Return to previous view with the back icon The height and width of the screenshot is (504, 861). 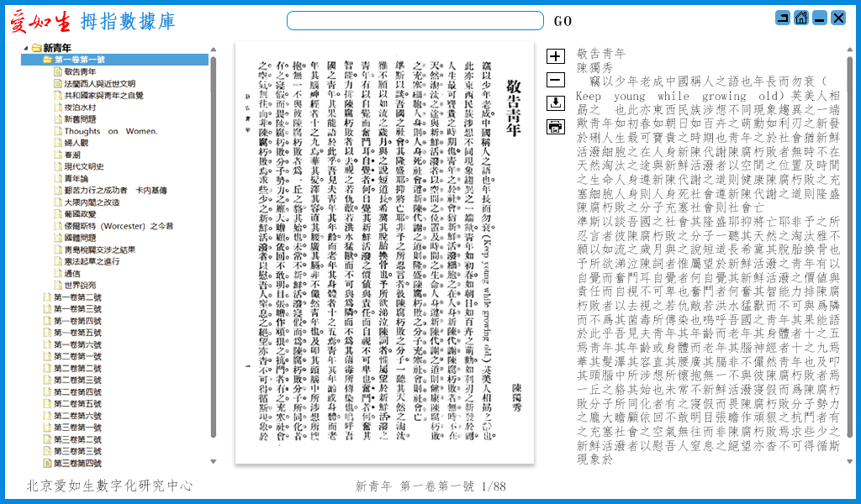[x=783, y=18]
